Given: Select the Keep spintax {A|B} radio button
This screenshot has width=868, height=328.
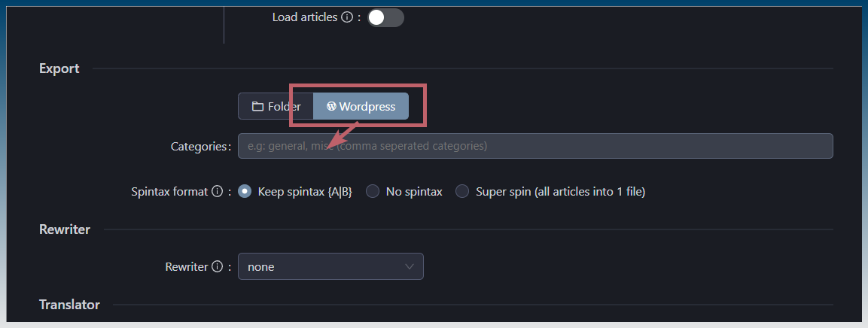Looking at the screenshot, I should tap(245, 192).
